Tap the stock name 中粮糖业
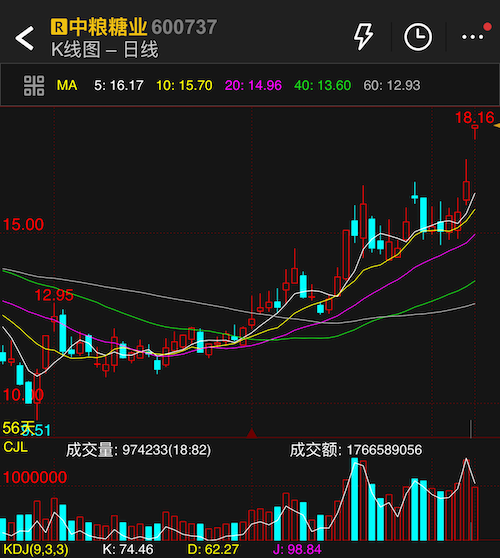500x558 pixels. coord(108,27)
